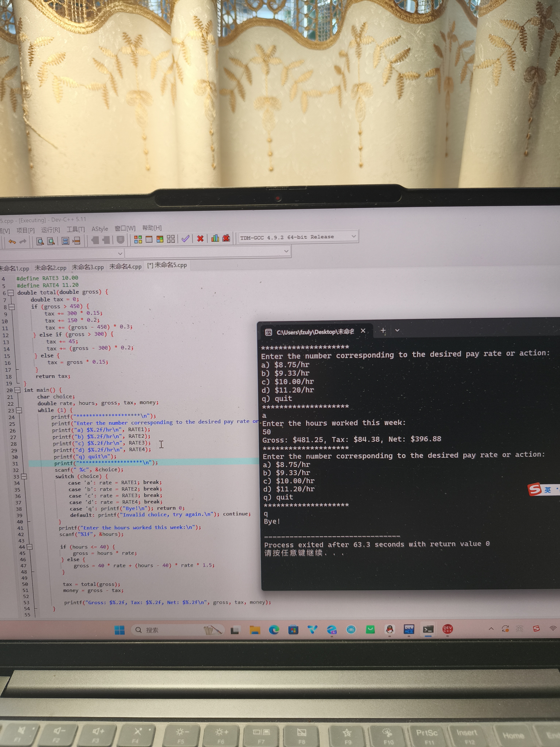This screenshot has height=747, width=560.
Task: Click the undo arrow toolbar icon
Action: (12, 241)
